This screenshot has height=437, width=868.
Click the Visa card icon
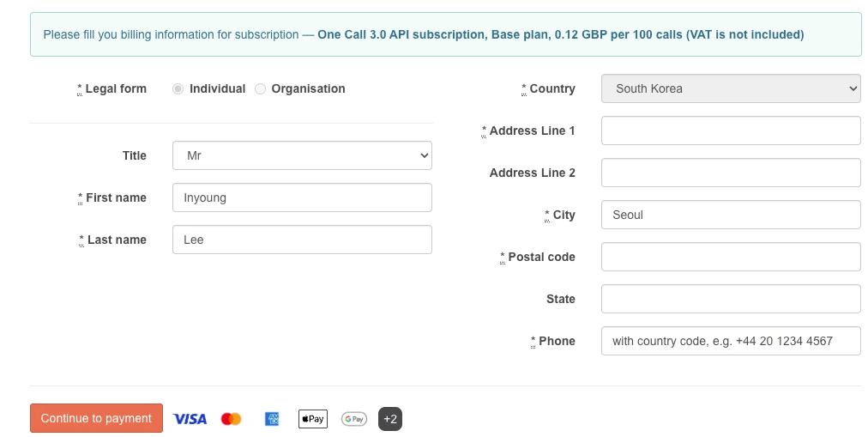(190, 419)
